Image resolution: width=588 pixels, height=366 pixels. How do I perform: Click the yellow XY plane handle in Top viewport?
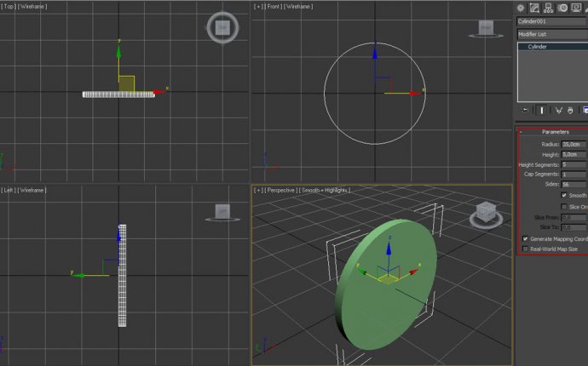click(127, 84)
